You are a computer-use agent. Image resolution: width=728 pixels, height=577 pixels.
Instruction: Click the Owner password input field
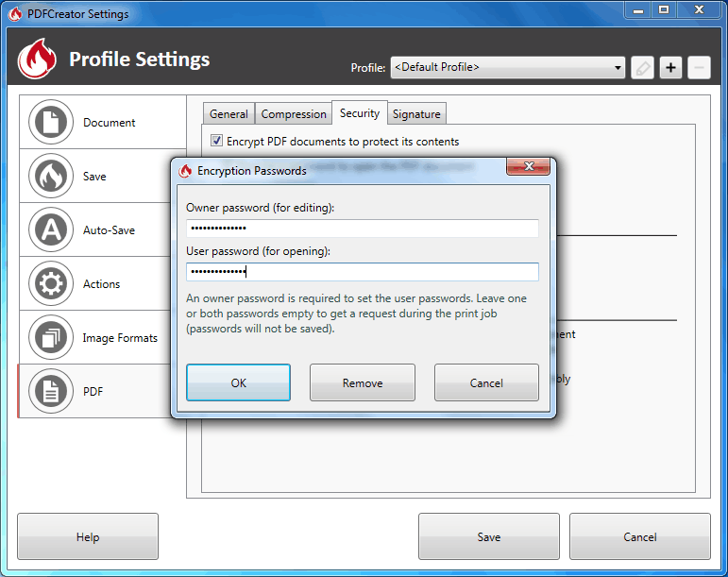[x=363, y=229]
